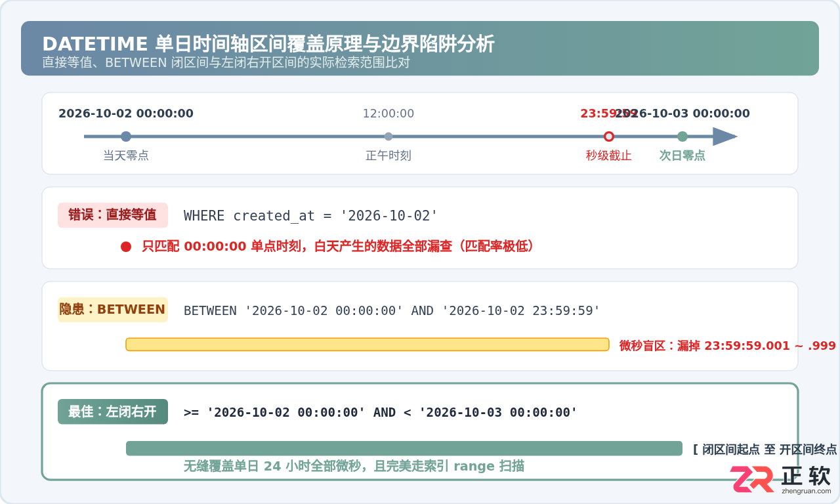The width and height of the screenshot is (840, 504).
Task: Click the label 2026-10-02 00:00:00 above the timeline
Action: [x=126, y=114]
